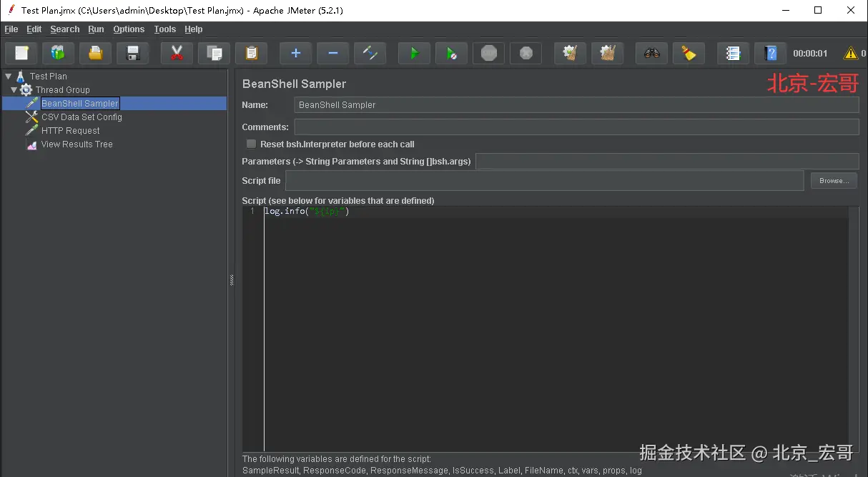Open Search with binoculars icon
Screen dimensions: 868x477
pyautogui.click(x=651, y=53)
